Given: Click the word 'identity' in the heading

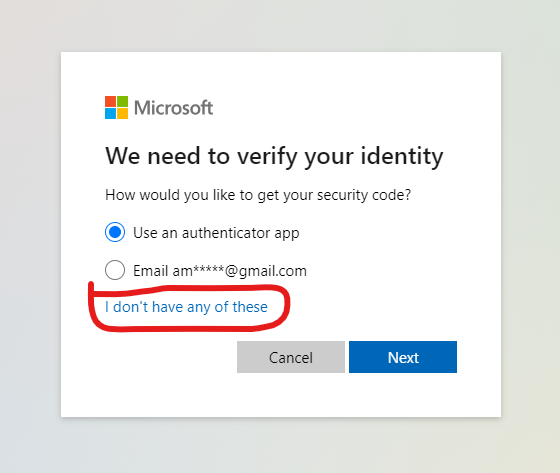Looking at the screenshot, I should [x=402, y=156].
